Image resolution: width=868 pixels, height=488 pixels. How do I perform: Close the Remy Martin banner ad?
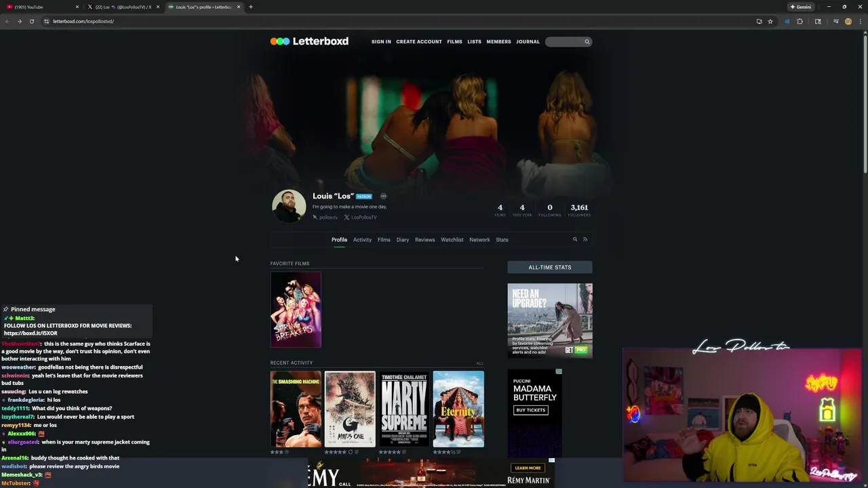click(x=551, y=460)
